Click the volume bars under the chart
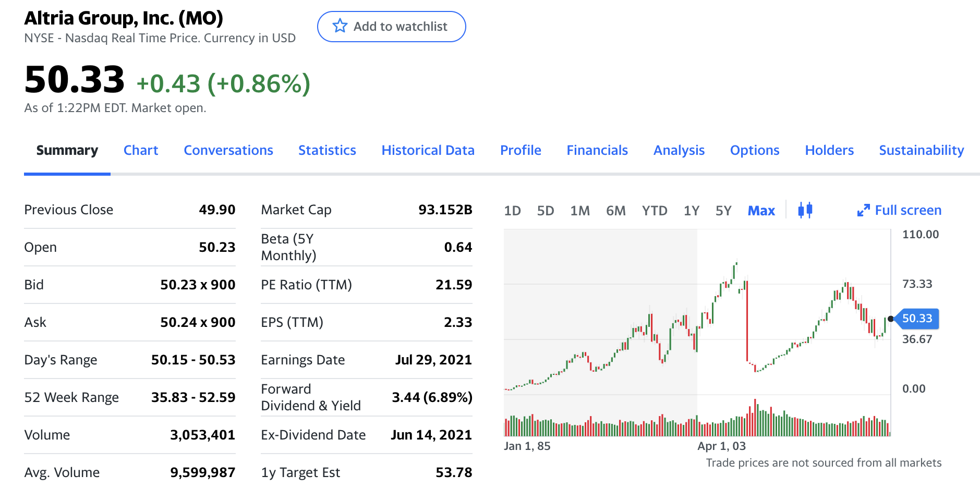Image resolution: width=980 pixels, height=500 pixels. click(x=697, y=419)
